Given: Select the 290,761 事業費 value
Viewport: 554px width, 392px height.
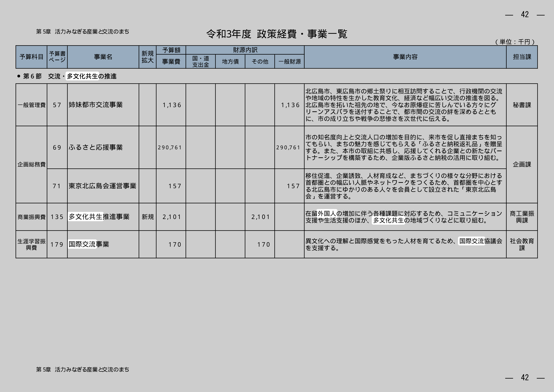Looking at the screenshot, I should (x=170, y=147).
